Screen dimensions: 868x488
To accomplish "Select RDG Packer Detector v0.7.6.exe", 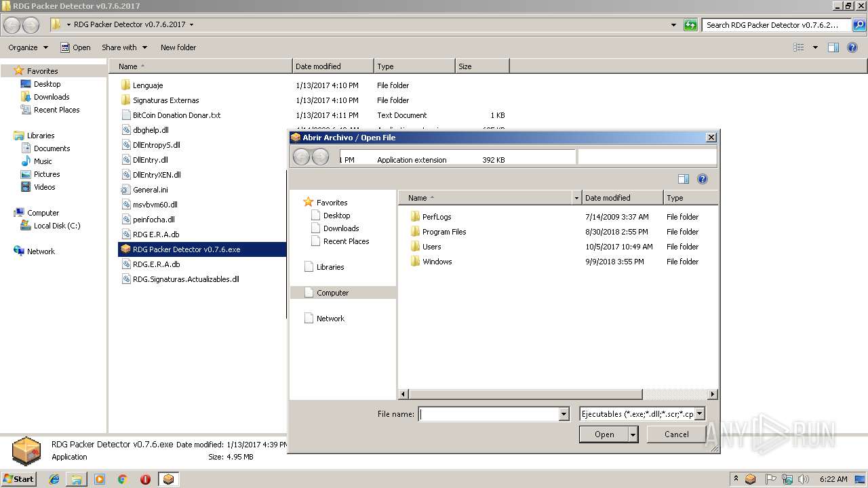I will pyautogui.click(x=202, y=249).
